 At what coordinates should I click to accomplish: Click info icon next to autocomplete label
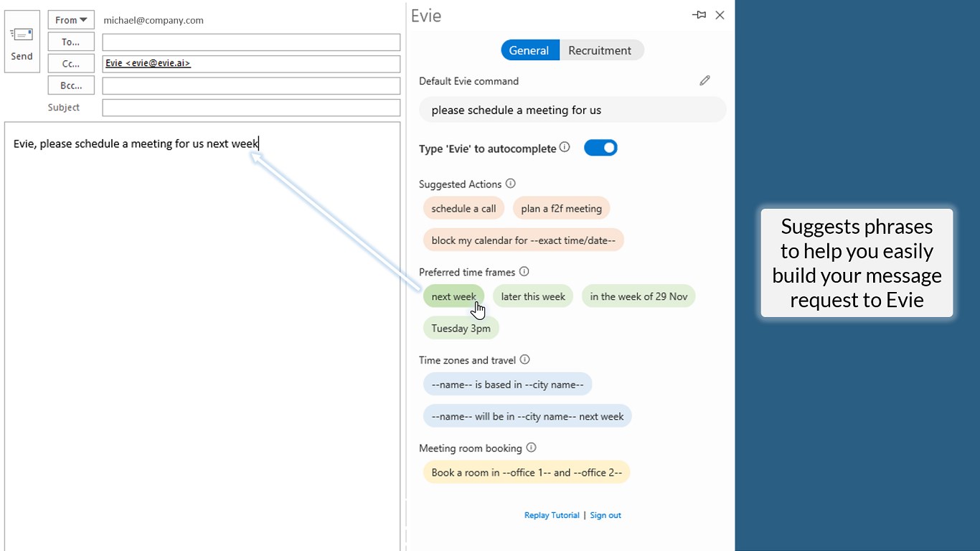pyautogui.click(x=565, y=148)
